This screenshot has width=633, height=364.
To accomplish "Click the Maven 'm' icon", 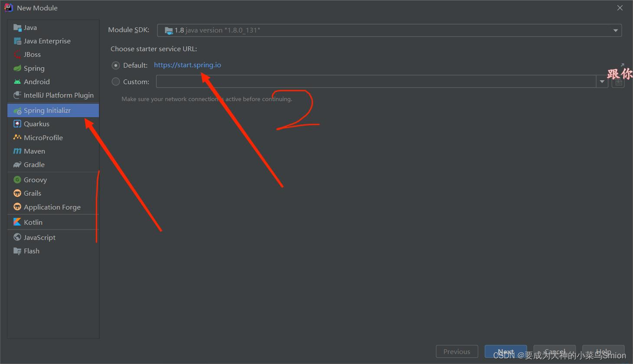I will [17, 151].
